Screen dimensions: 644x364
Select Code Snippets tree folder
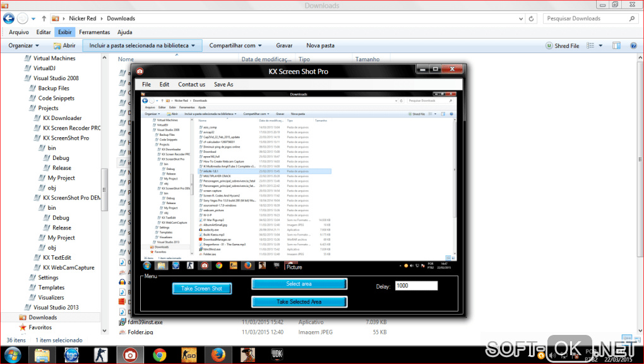[56, 99]
